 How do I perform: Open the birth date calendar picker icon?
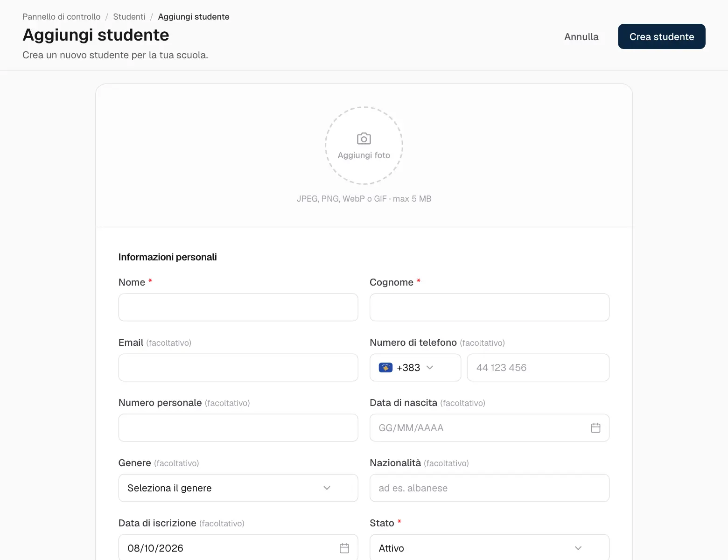tap(595, 428)
